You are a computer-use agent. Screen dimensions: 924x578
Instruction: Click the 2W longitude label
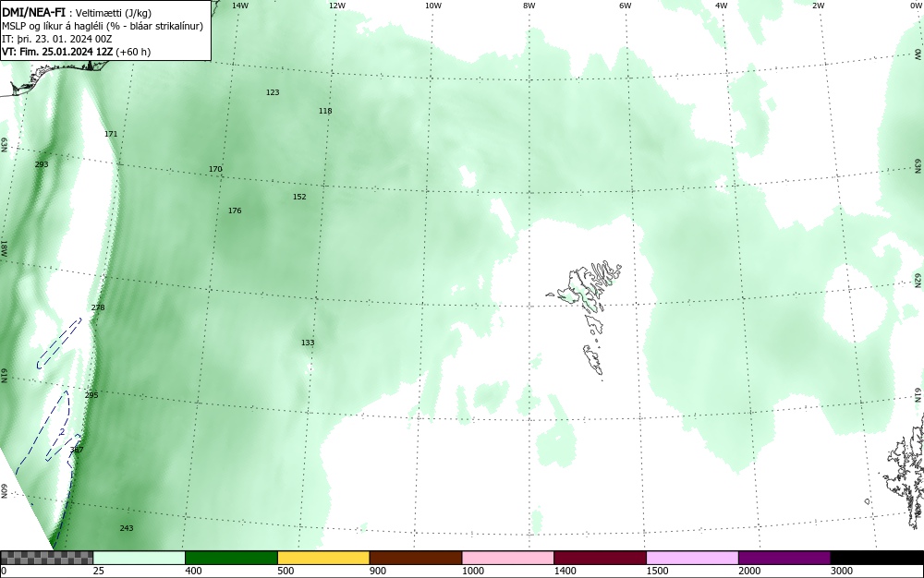click(x=818, y=6)
